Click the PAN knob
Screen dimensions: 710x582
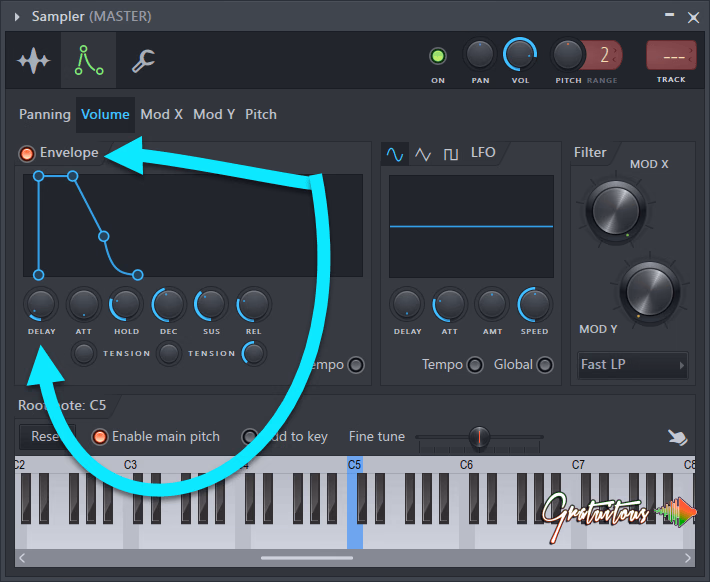(480, 55)
